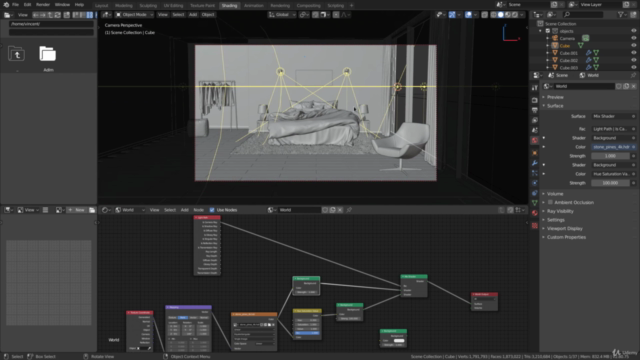Collapse the Surface panel
The height and width of the screenshot is (360, 640).
(555, 106)
